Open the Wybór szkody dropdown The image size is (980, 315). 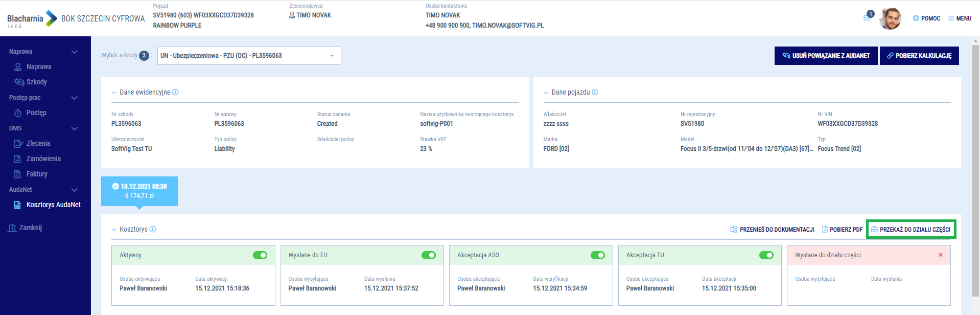[x=249, y=56]
